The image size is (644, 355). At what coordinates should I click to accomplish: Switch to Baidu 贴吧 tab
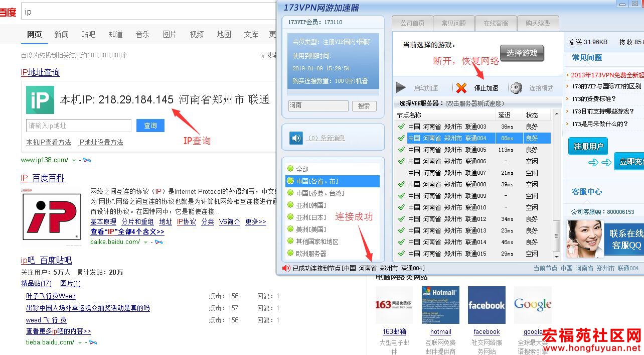click(88, 34)
